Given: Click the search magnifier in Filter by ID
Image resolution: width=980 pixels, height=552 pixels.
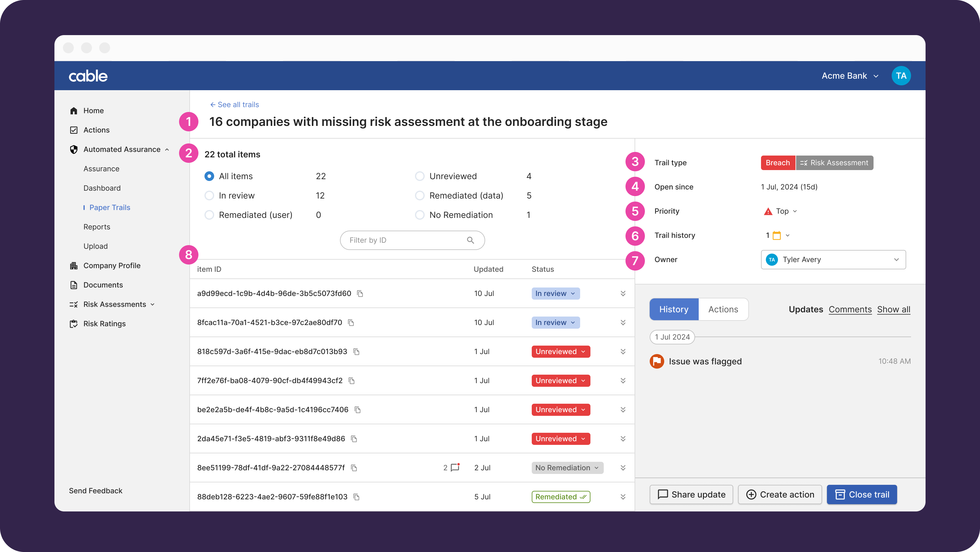Looking at the screenshot, I should (x=471, y=240).
